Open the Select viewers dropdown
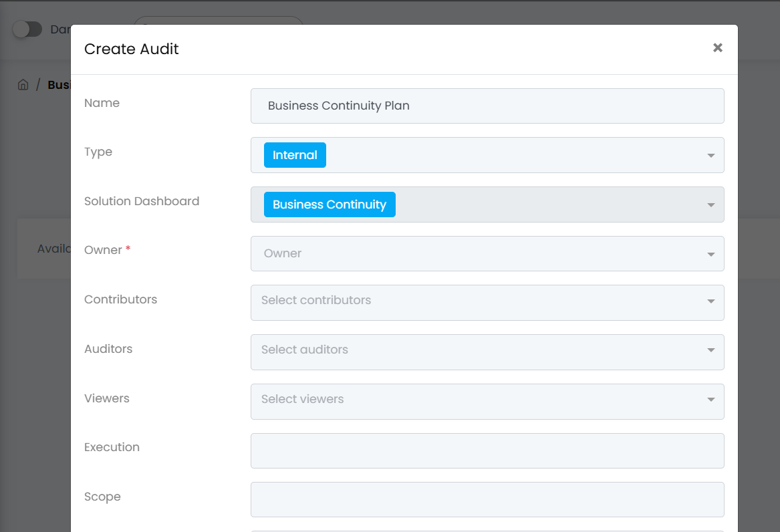 [x=487, y=402]
